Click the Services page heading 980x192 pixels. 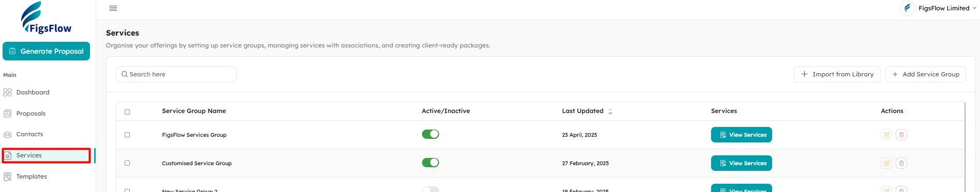(x=123, y=33)
